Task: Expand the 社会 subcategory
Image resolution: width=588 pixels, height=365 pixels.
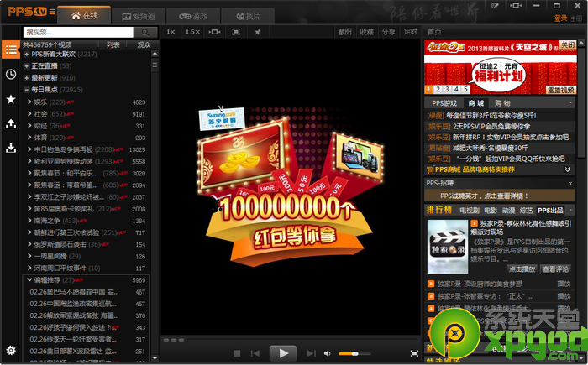Action: click(29, 113)
